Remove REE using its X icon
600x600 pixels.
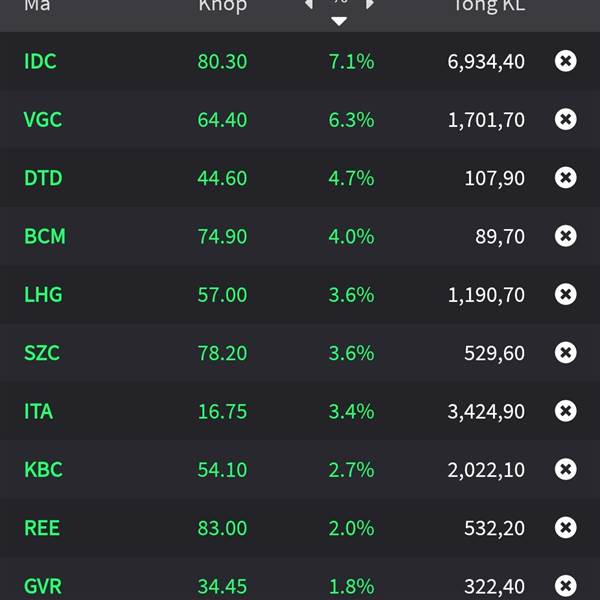(x=565, y=528)
